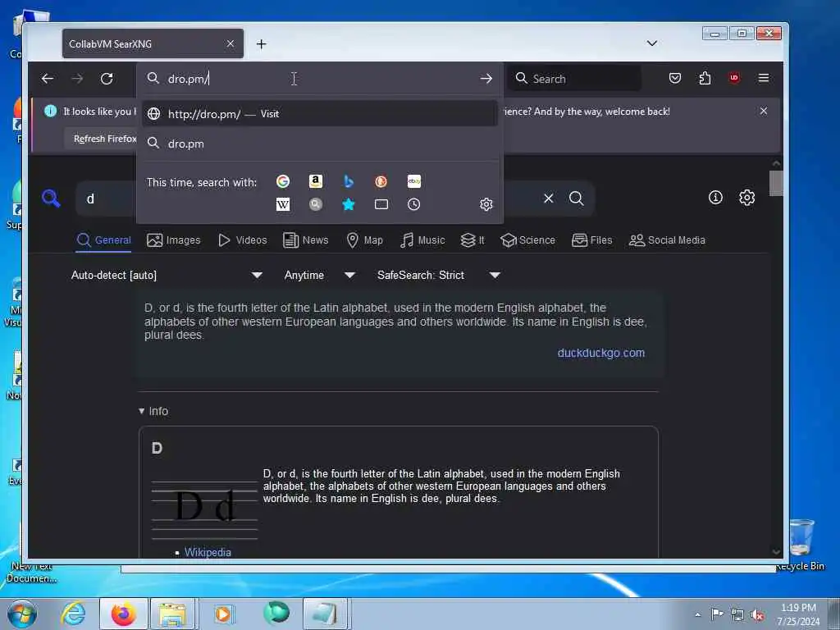Open the Anytime time range dropdown
The width and height of the screenshot is (840, 630).
coord(319,275)
